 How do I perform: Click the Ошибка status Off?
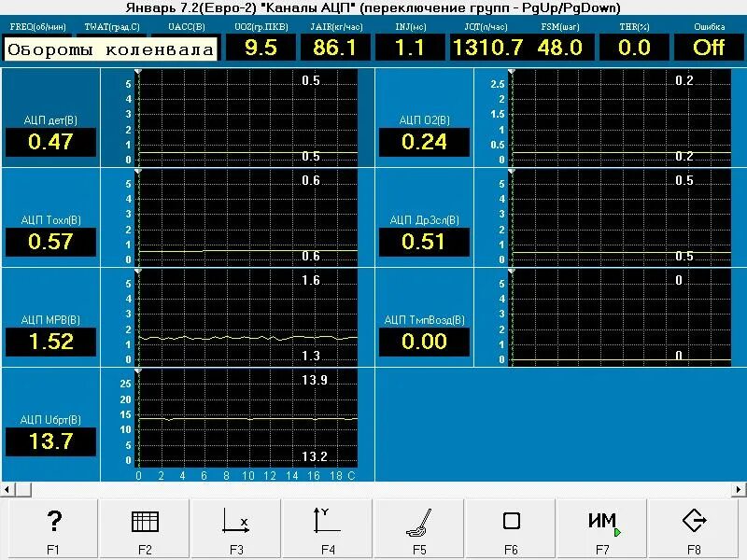(709, 48)
